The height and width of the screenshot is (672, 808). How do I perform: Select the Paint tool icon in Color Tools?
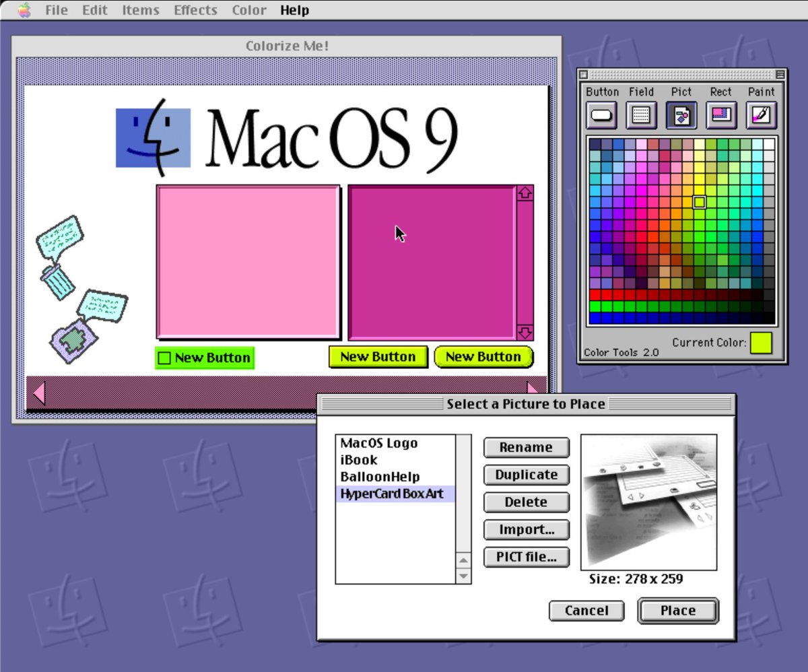coord(761,115)
